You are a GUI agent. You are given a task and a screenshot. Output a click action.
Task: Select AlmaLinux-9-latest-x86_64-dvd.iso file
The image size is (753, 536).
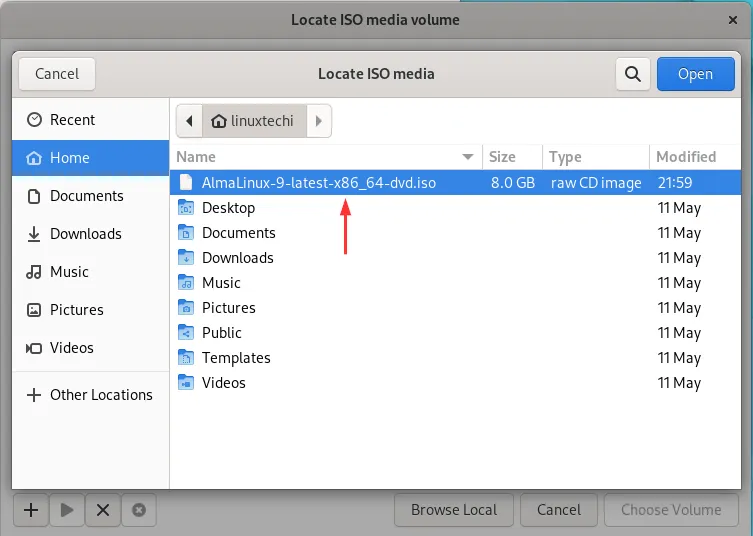(455, 183)
